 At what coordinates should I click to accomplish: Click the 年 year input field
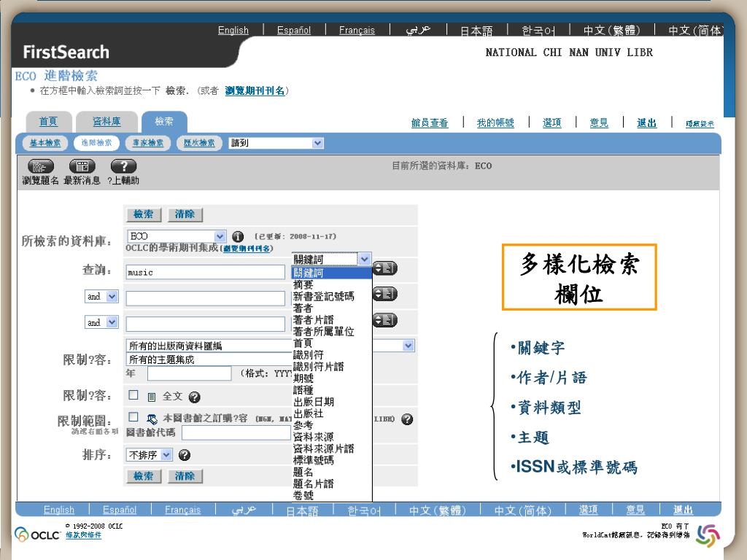point(190,373)
